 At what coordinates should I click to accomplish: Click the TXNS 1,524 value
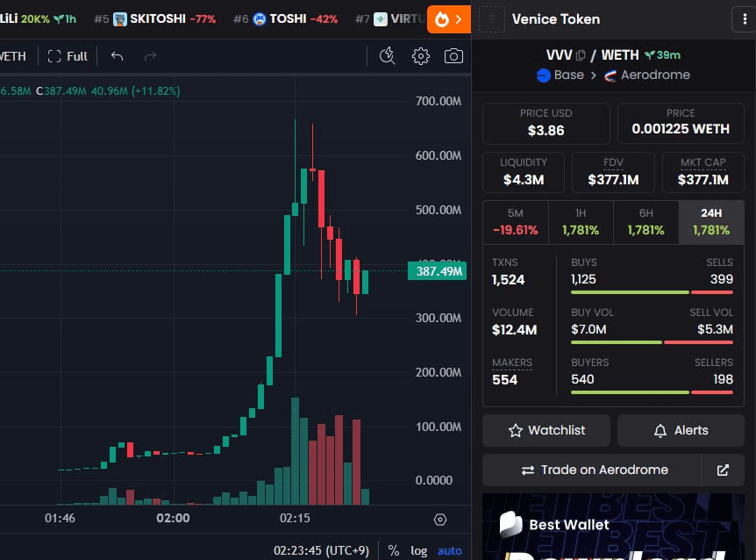508,280
